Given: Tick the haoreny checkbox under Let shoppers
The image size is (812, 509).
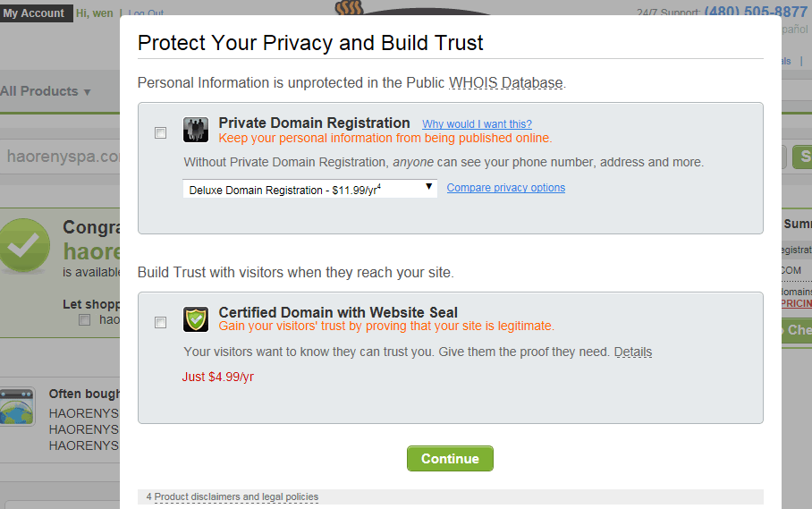Looking at the screenshot, I should click(85, 319).
